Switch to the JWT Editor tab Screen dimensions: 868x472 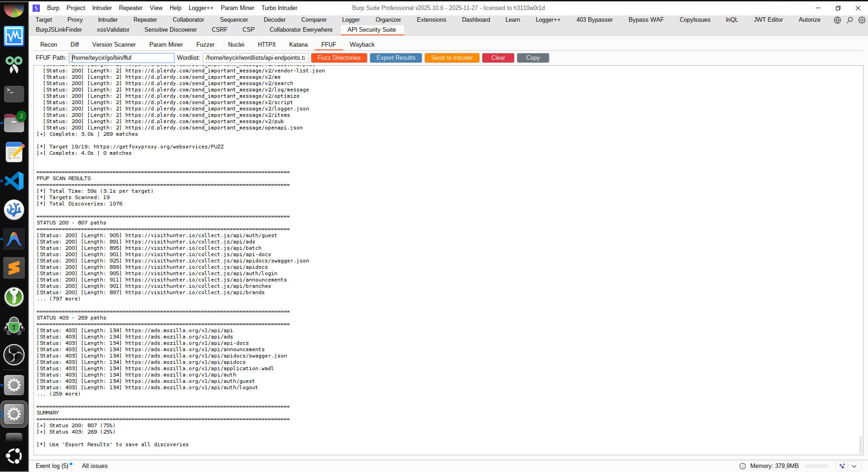[768, 19]
